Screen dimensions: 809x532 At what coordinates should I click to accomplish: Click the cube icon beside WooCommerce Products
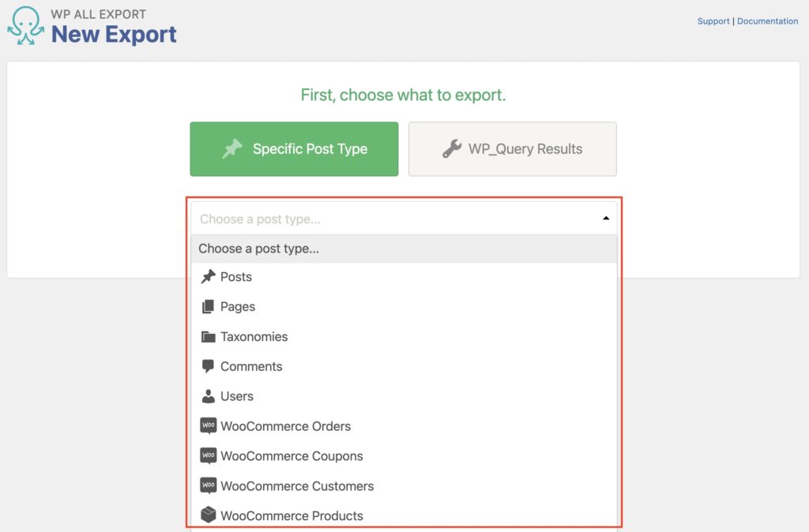pos(208,515)
